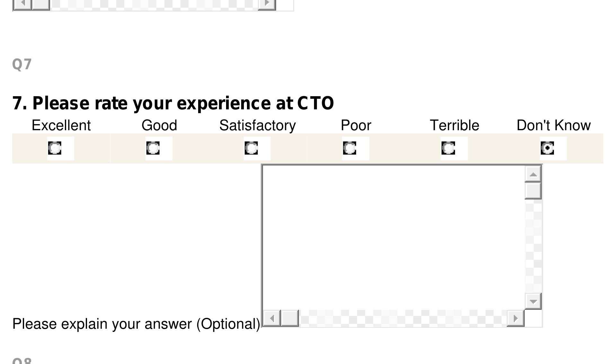Click the explanation box's scroll left arrow
605x364 pixels.
coord(272,318)
